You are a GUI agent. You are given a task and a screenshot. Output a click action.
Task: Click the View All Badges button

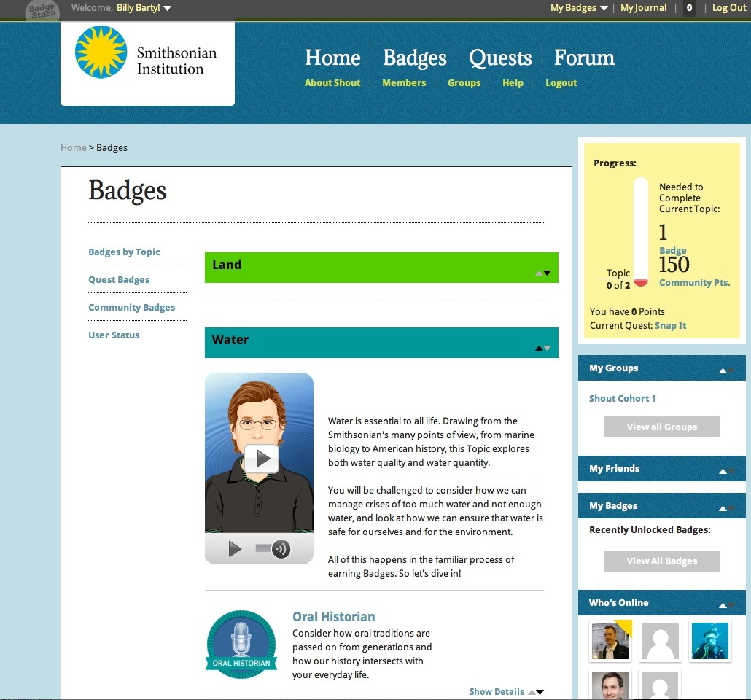coord(661,561)
